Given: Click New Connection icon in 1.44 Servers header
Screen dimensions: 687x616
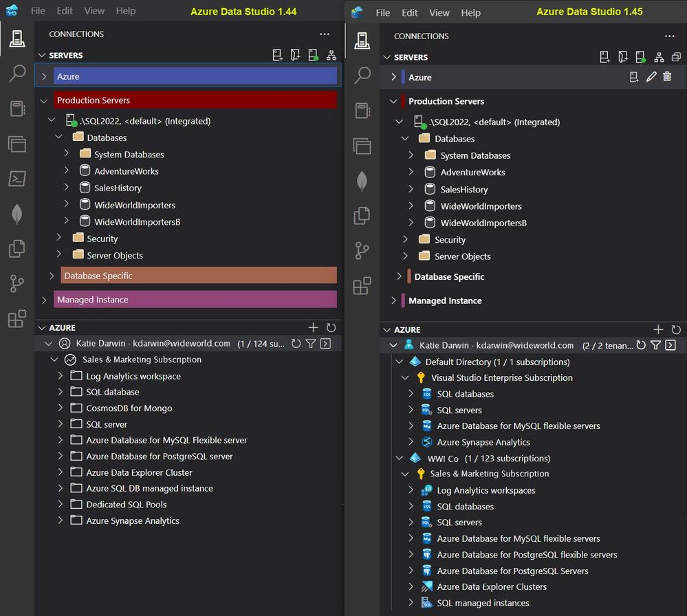Looking at the screenshot, I should coord(277,55).
